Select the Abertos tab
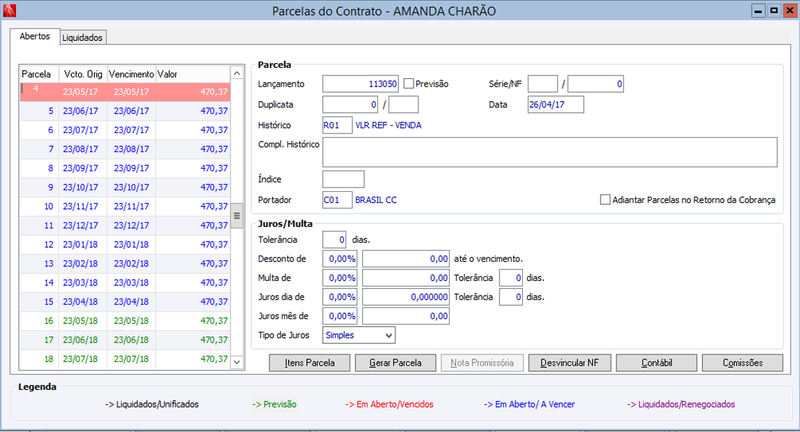 pos(35,36)
